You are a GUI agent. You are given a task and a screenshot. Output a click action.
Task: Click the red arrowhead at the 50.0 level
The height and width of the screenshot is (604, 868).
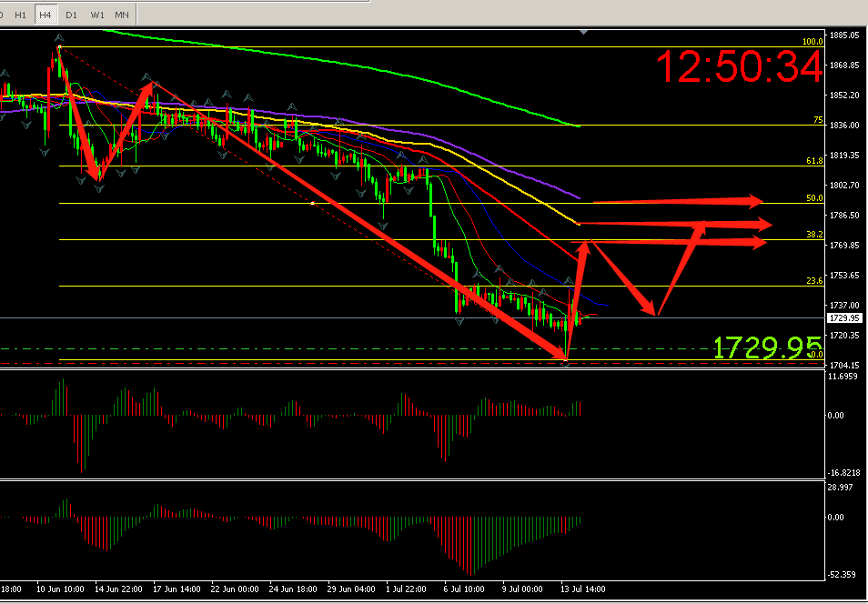(x=757, y=202)
